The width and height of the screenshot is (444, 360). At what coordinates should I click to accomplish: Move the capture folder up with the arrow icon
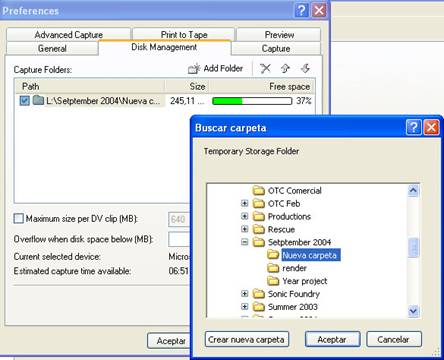[285, 69]
